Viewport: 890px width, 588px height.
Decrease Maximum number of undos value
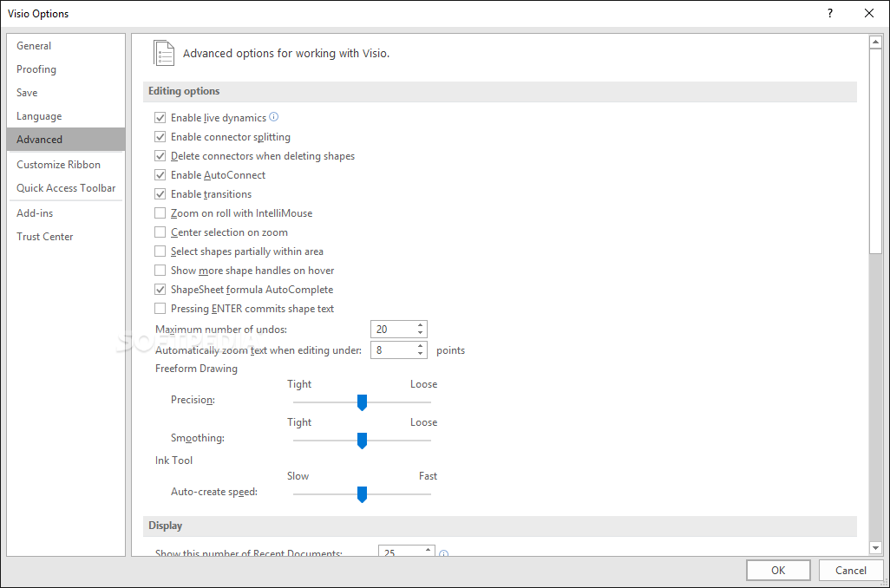[x=420, y=333]
